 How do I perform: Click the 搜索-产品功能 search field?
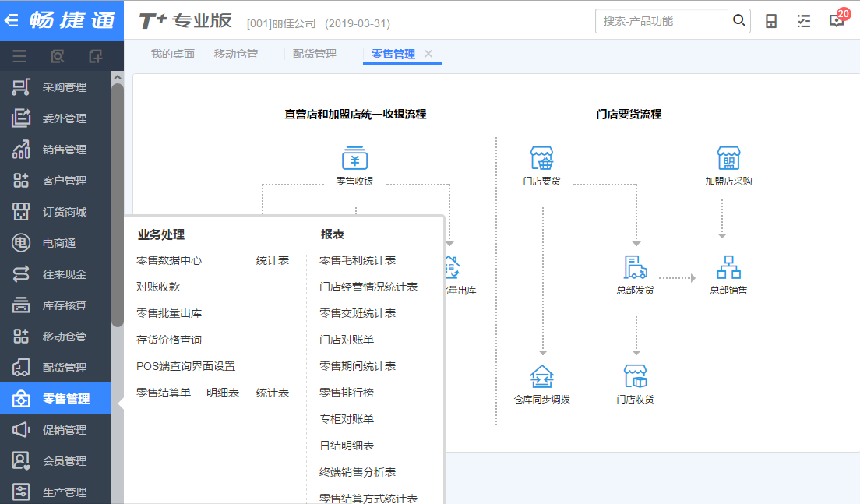pos(662,21)
